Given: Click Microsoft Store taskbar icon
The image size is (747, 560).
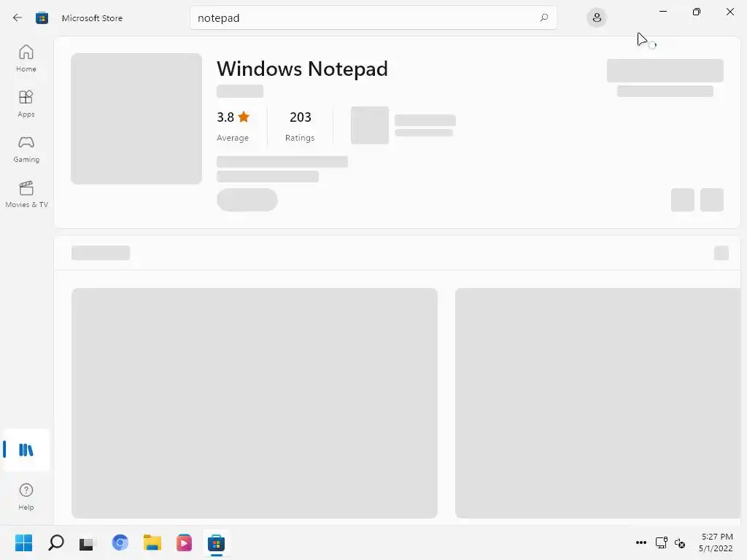Looking at the screenshot, I should click(x=216, y=542).
